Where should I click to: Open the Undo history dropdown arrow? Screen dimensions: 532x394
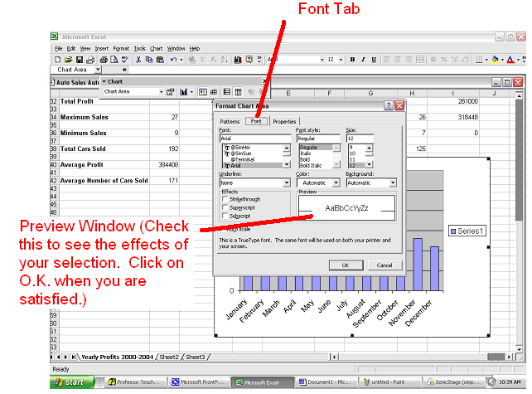(181, 60)
